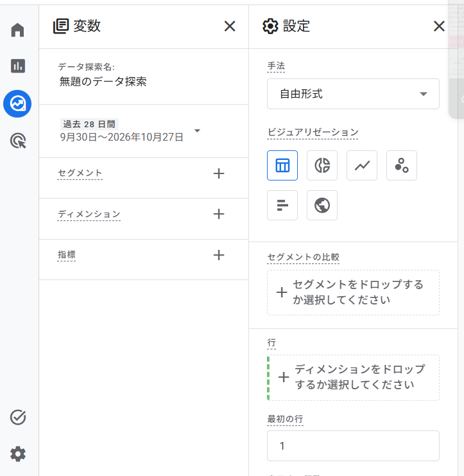Click date text 9月30日～2026年10月27日

tap(121, 137)
